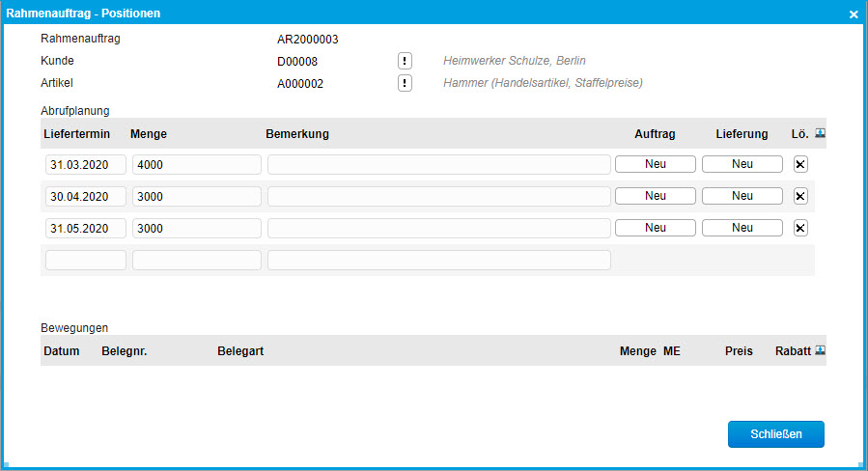
Task: Create new Lieferung for 31.03.2020
Action: (x=742, y=164)
